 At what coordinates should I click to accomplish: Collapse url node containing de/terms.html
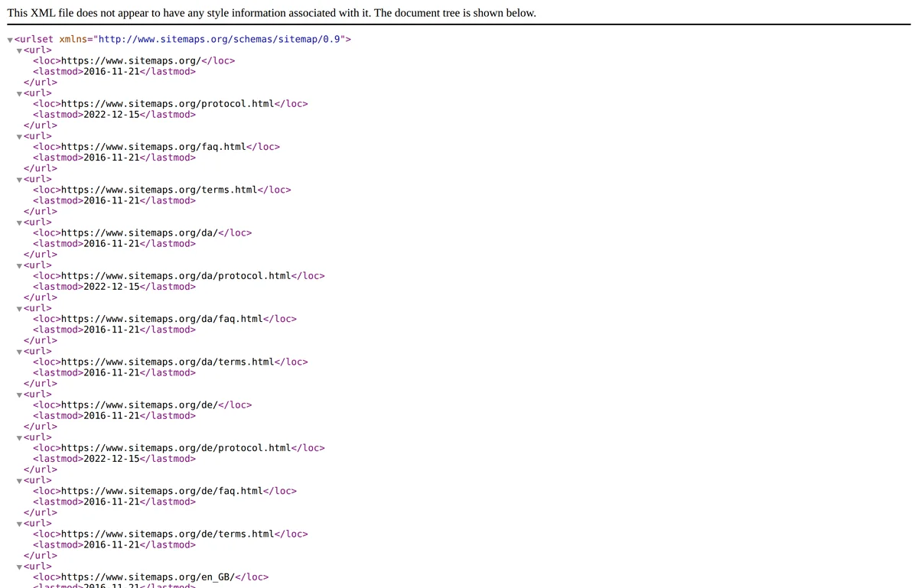[20, 524]
